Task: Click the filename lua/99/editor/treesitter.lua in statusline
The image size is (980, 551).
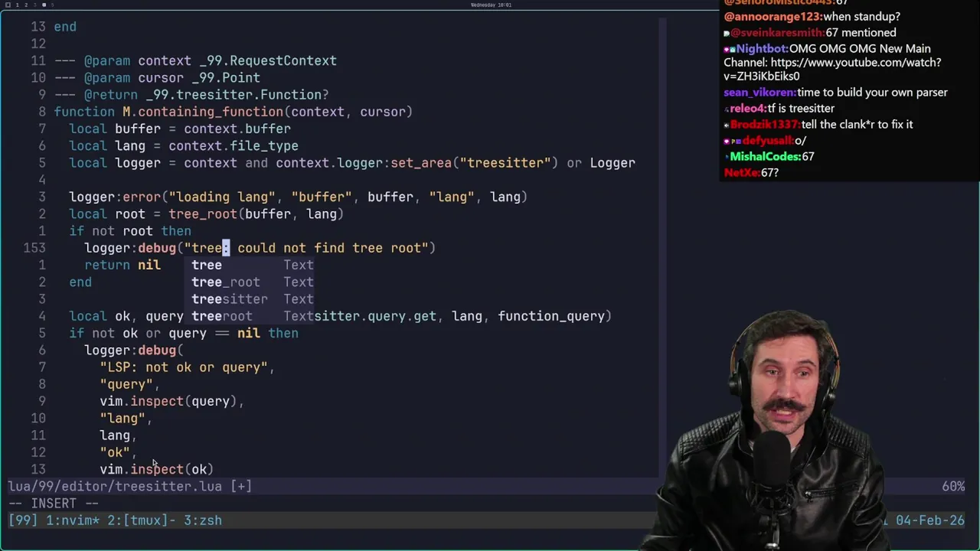Action: point(115,487)
